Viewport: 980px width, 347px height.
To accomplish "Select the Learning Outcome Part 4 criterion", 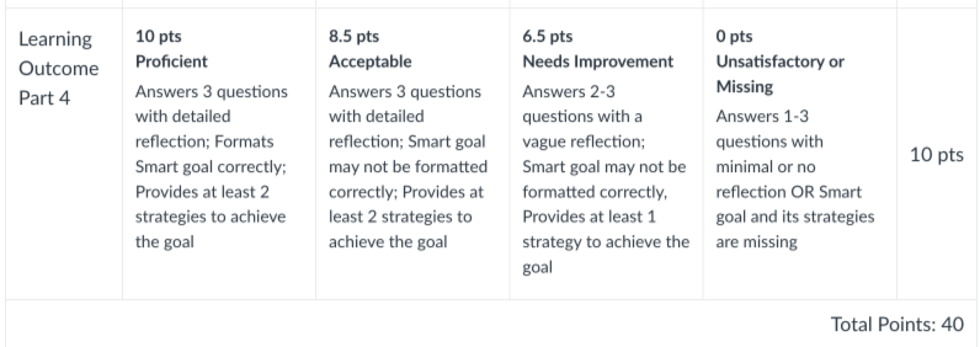I will coord(58,68).
